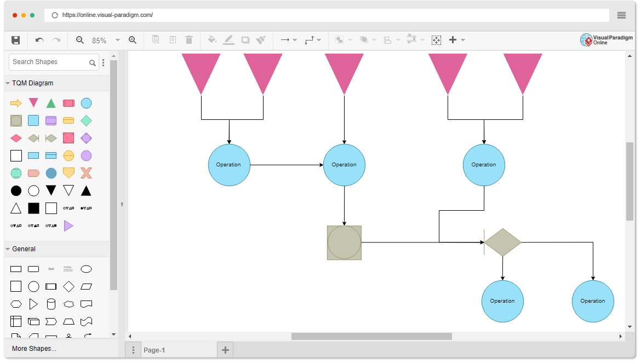The height and width of the screenshot is (364, 641).
Task: Select the cloud shape in General palette
Action: click(68, 304)
